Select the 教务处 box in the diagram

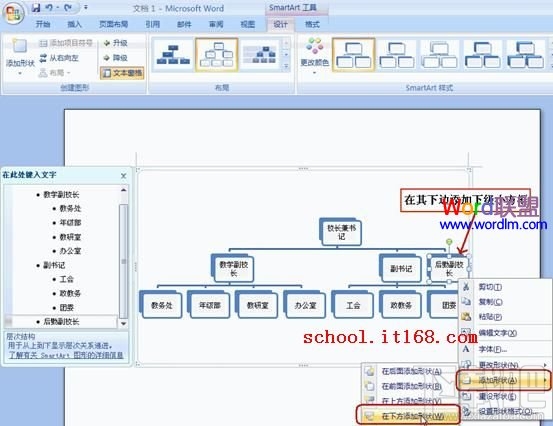[x=162, y=305]
